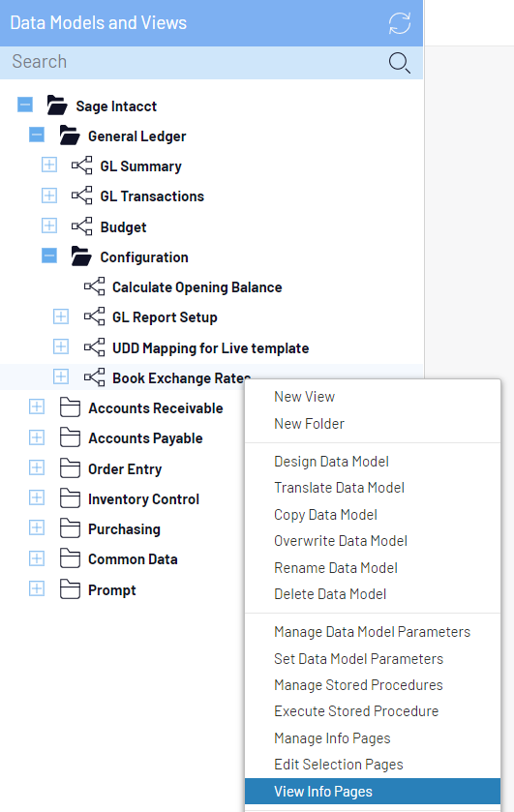Expand the Order Entry folder

click(x=37, y=467)
